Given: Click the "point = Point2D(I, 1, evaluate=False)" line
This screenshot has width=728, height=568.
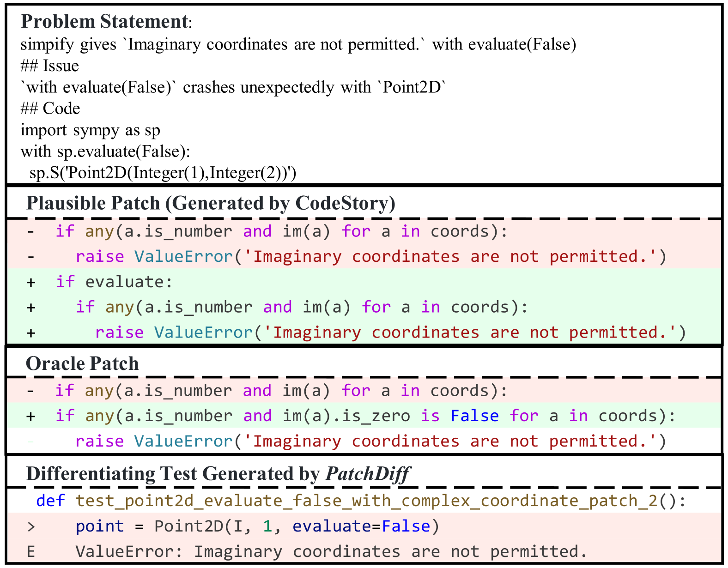Looking at the screenshot, I should click(364, 526).
